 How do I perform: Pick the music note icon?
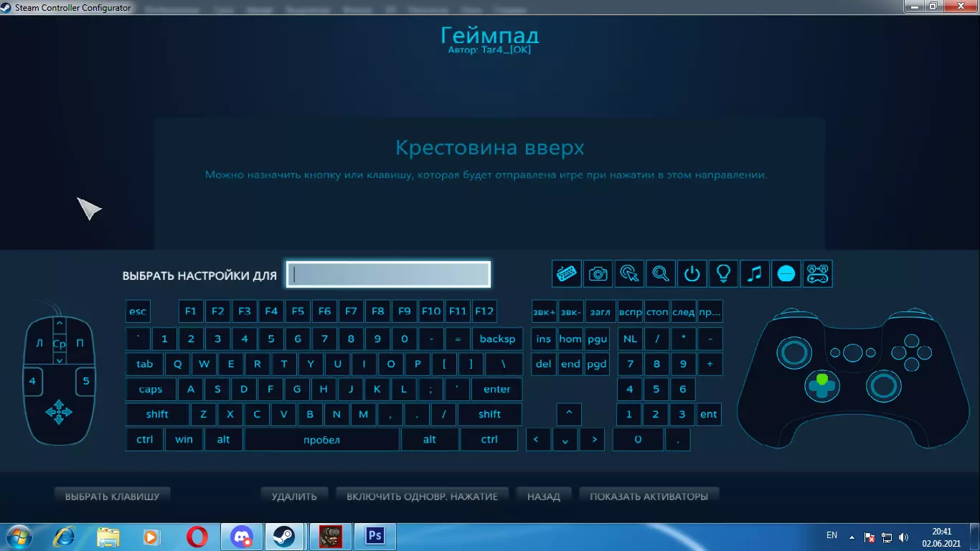point(754,273)
